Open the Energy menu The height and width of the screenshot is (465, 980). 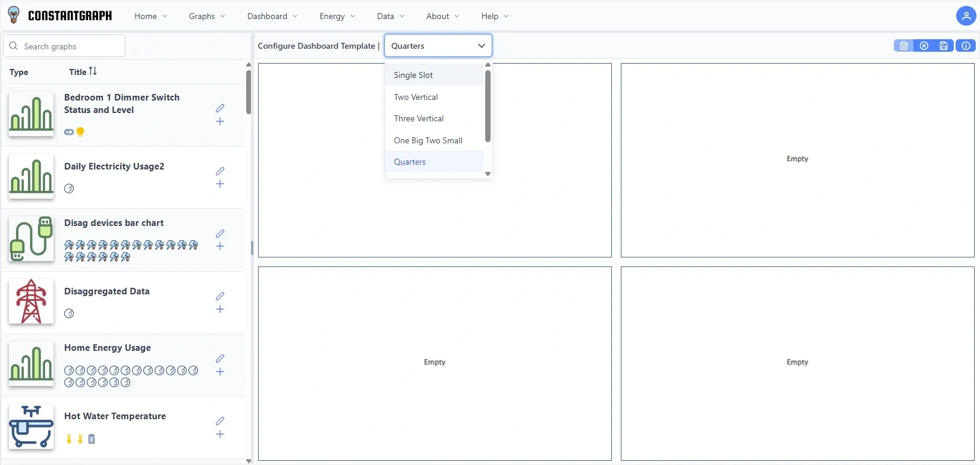point(337,16)
